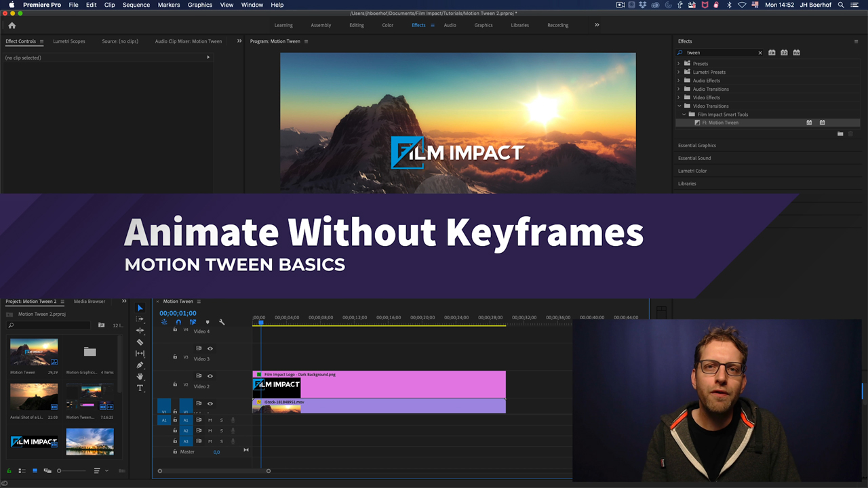868x488 pixels.
Task: Open the Essential Sound panel
Action: click(694, 158)
